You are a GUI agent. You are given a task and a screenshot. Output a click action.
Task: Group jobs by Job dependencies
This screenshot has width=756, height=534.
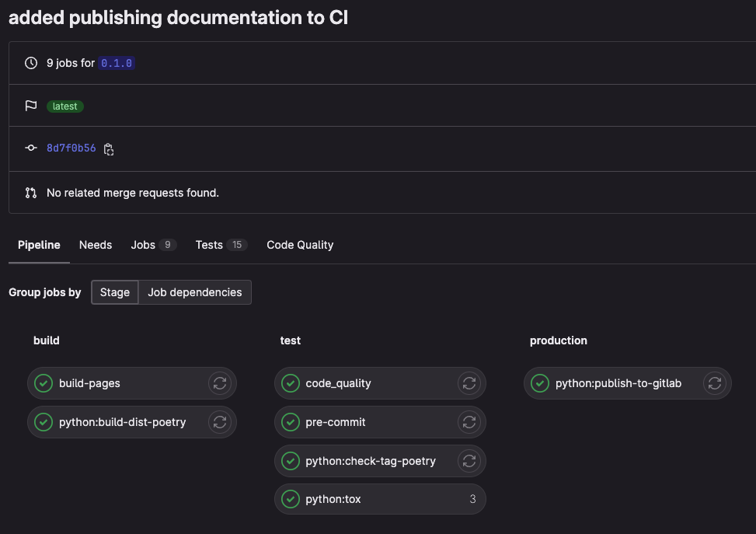195,292
